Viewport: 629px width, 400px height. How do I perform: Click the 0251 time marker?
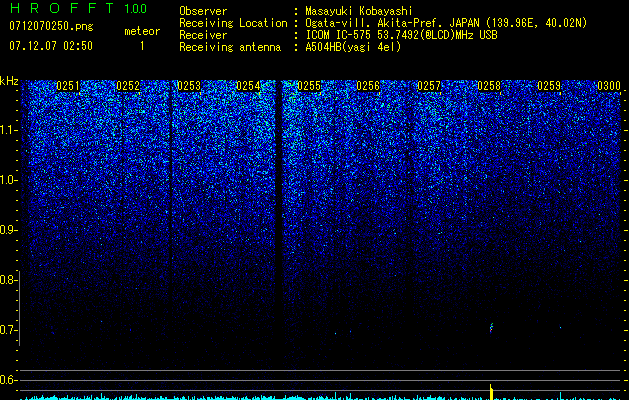pos(68,86)
